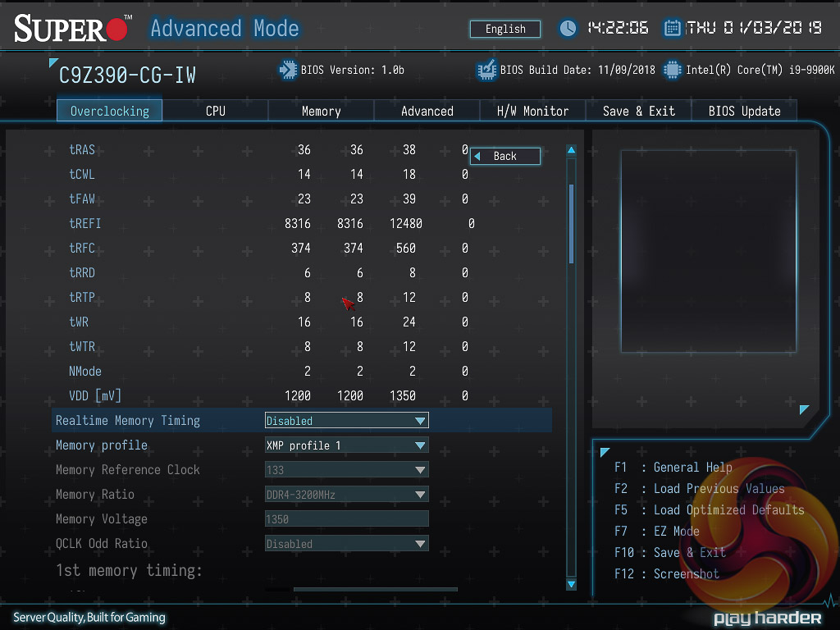The image size is (840, 630).
Task: Click the tWR row label
Action: tap(78, 322)
